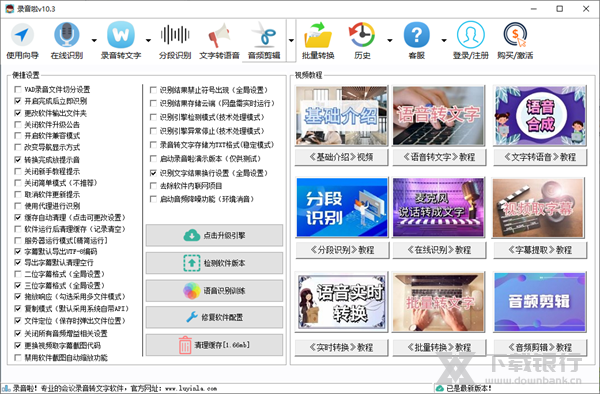Screen dimensions: 600x394
Task: Open 《在线识别》教程 button
Action: [x=439, y=250]
